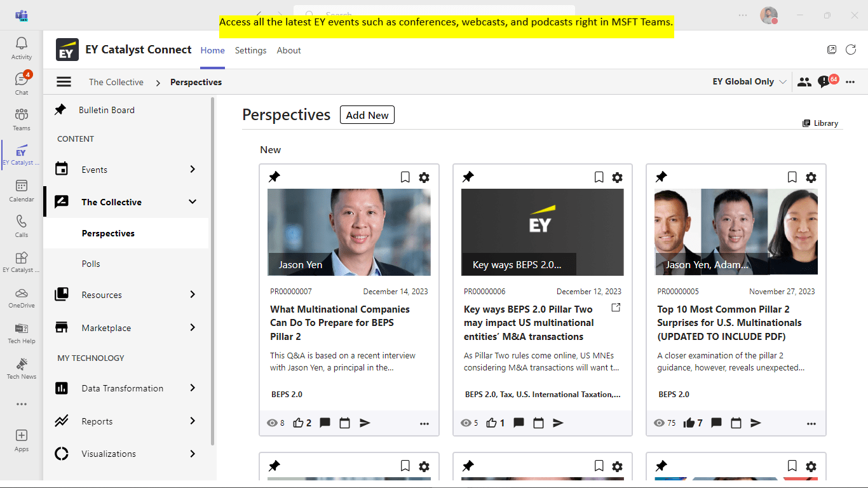Open Tech Help app icon
This screenshot has width=868, height=488.
pyautogui.click(x=22, y=332)
